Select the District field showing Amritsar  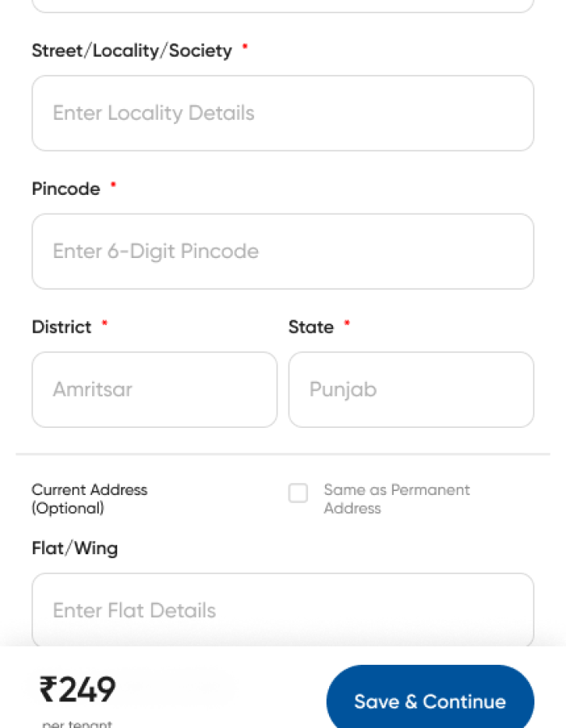pyautogui.click(x=154, y=389)
